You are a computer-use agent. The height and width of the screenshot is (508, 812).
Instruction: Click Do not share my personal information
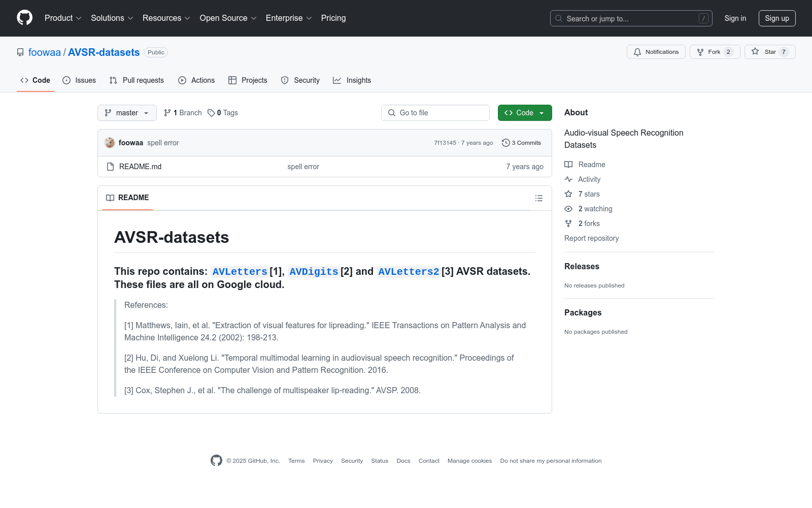tap(551, 461)
